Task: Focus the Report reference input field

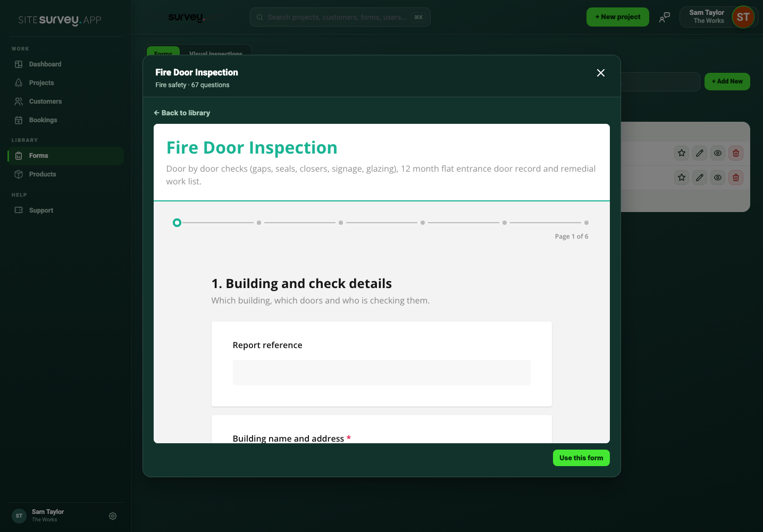Action: (x=382, y=373)
